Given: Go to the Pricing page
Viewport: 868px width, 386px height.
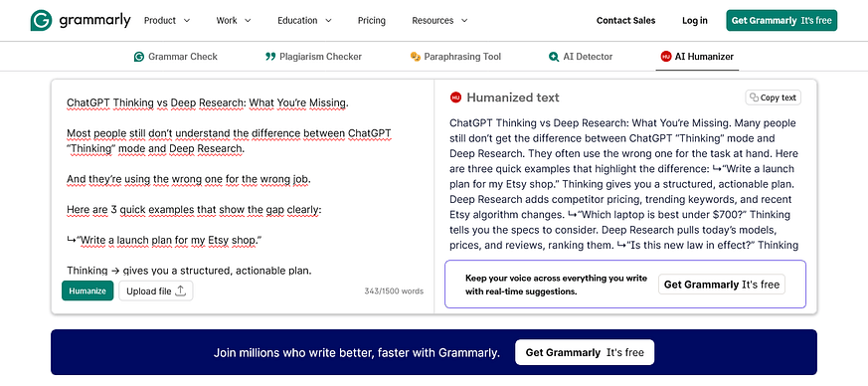Looking at the screenshot, I should tap(372, 21).
